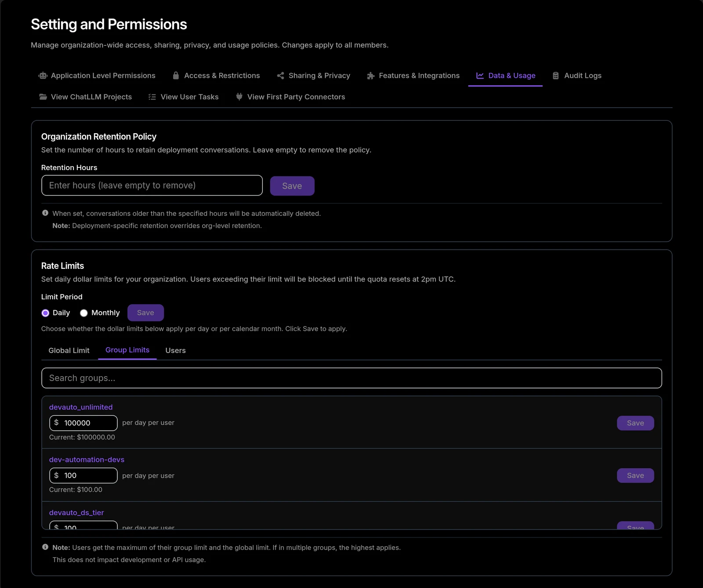The image size is (703, 588).
Task: Open View User Tasks tab
Action: click(x=183, y=97)
